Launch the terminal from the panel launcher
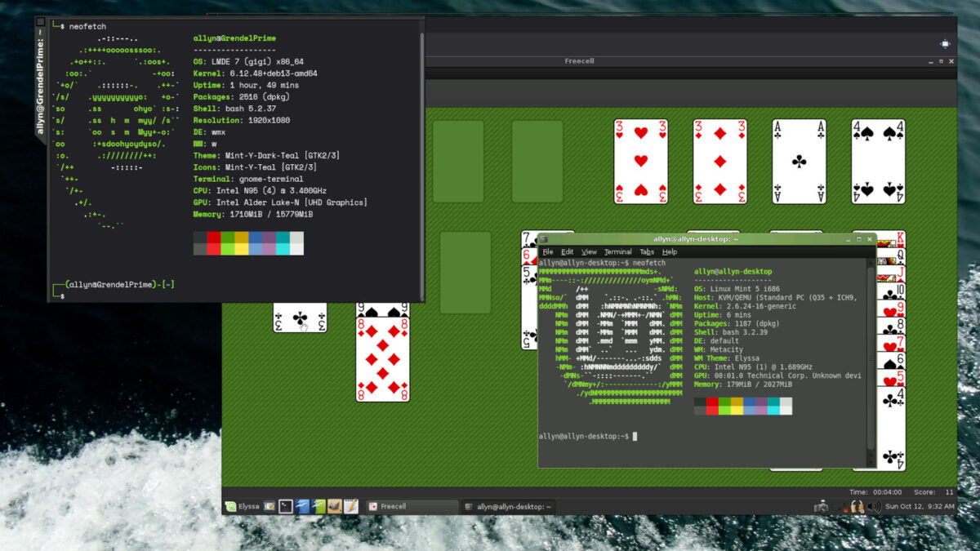Screen dimensions: 980x551 click(x=286, y=506)
